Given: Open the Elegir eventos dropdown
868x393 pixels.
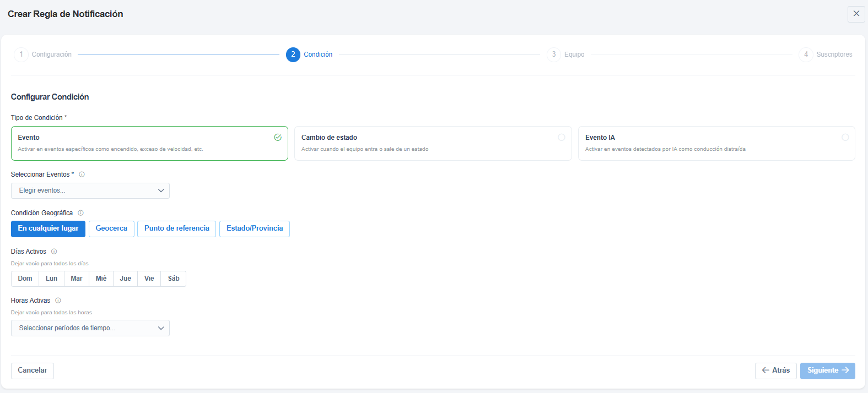Looking at the screenshot, I should [x=90, y=190].
